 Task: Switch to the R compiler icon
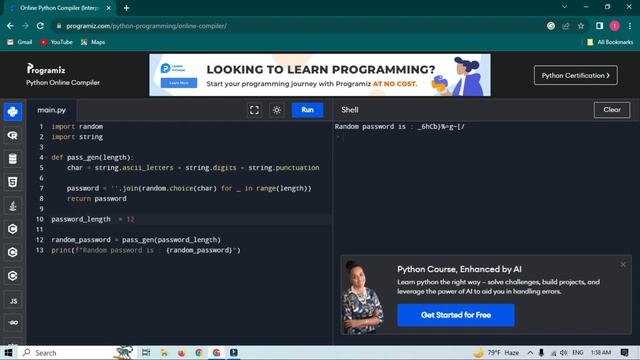click(13, 136)
